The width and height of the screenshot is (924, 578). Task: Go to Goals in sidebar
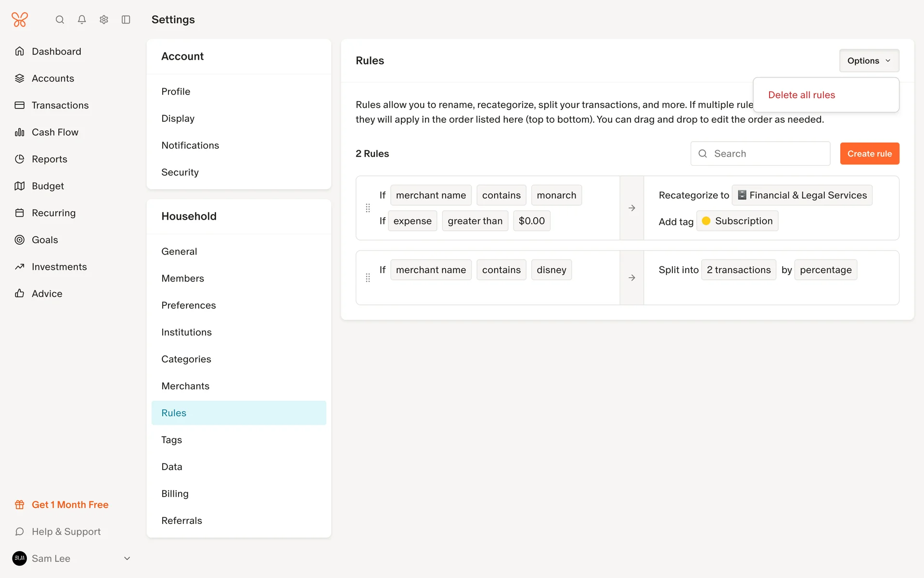click(45, 240)
